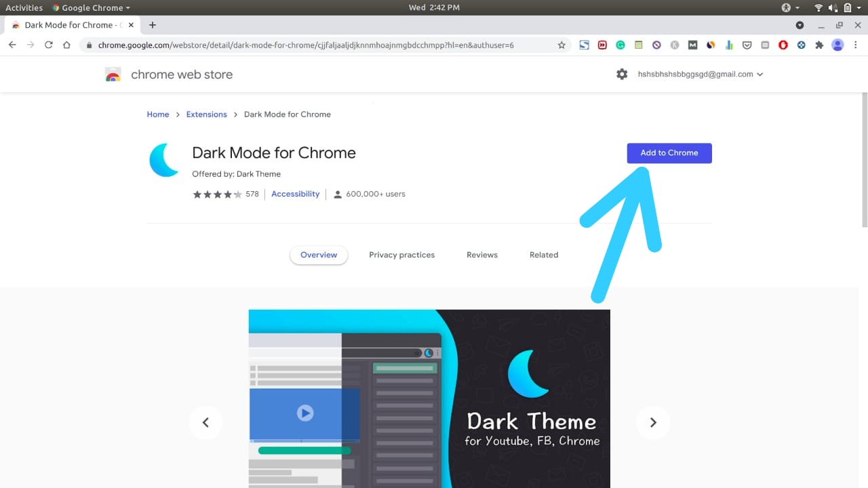
Task: Open the tab search dropdown button
Action: [800, 25]
